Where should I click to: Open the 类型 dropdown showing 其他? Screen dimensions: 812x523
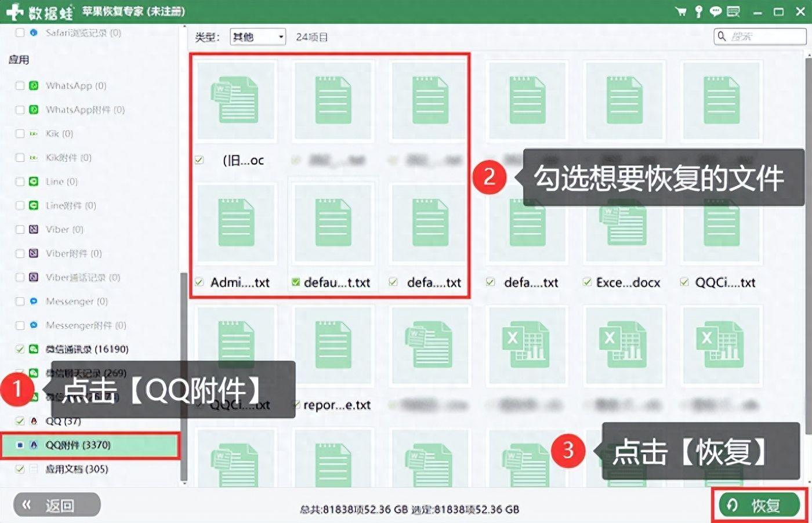pos(258,37)
